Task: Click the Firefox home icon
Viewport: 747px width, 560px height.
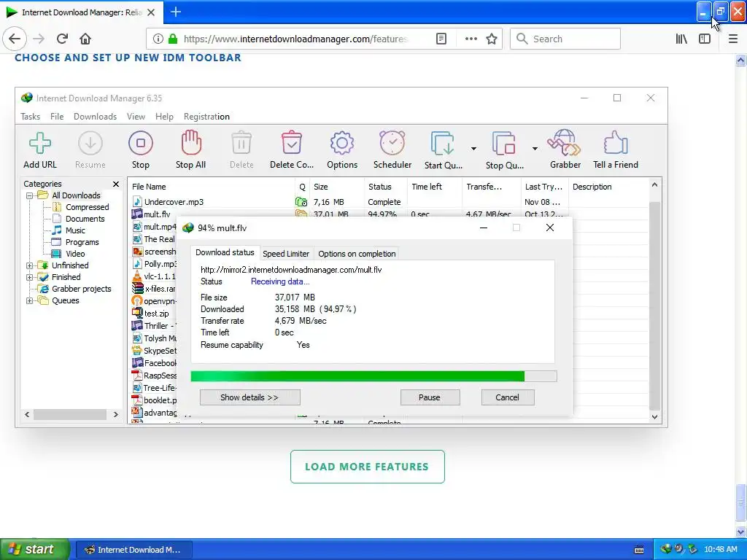Action: click(85, 39)
